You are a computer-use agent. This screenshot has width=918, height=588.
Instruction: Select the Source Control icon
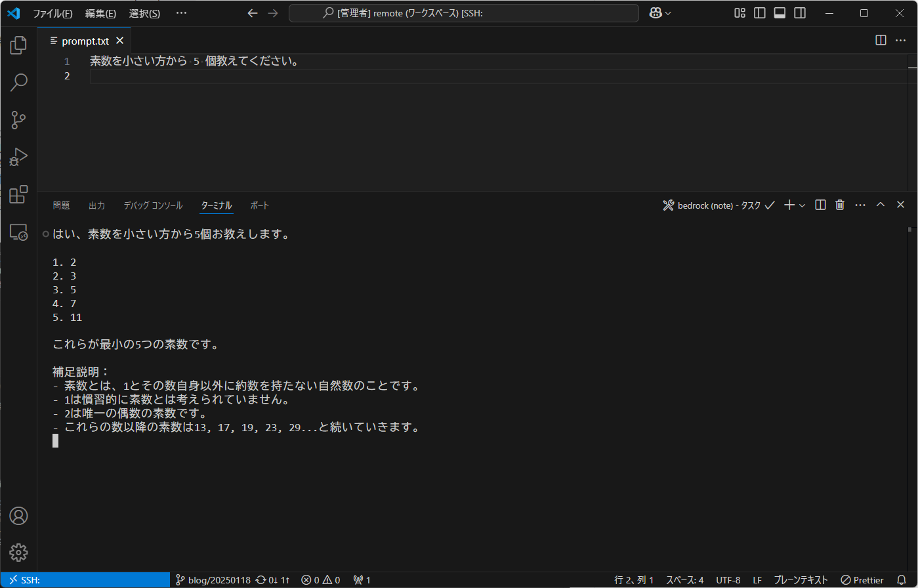click(18, 119)
